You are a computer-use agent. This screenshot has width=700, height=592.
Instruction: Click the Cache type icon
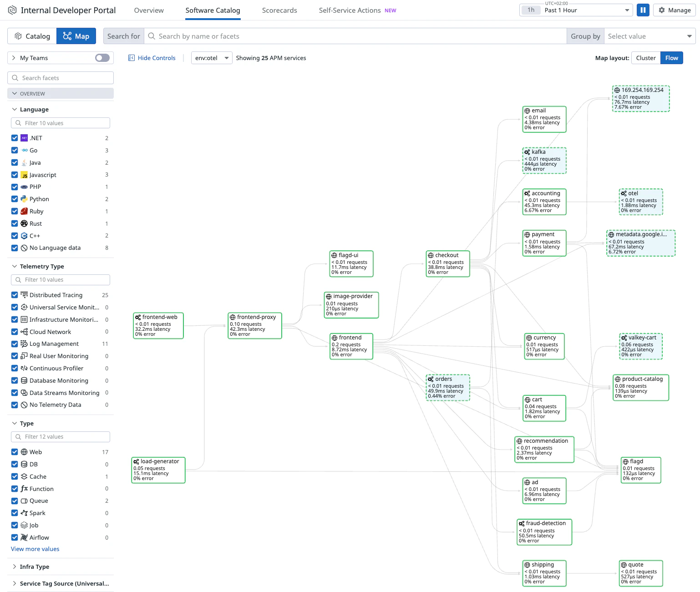(25, 476)
